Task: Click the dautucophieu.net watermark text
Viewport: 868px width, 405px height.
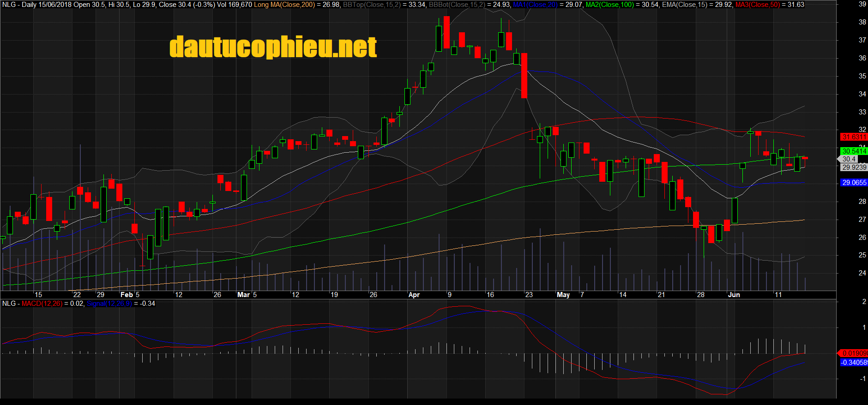Action: point(273,47)
